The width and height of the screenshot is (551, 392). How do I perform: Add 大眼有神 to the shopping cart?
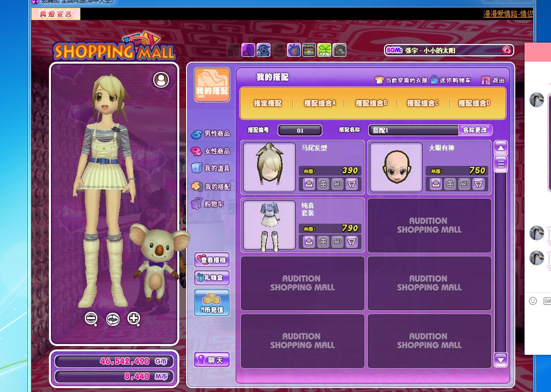(478, 184)
